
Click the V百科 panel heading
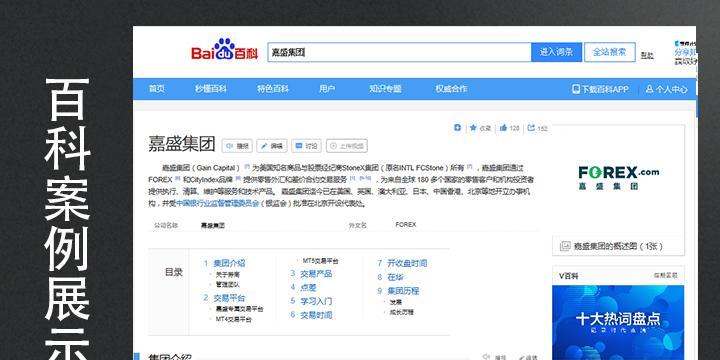(x=568, y=276)
